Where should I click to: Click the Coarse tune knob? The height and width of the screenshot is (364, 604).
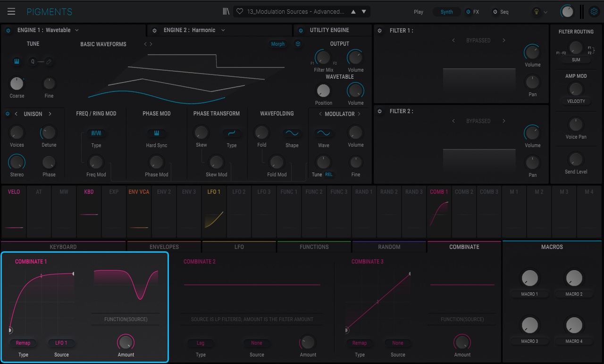pyautogui.click(x=17, y=83)
